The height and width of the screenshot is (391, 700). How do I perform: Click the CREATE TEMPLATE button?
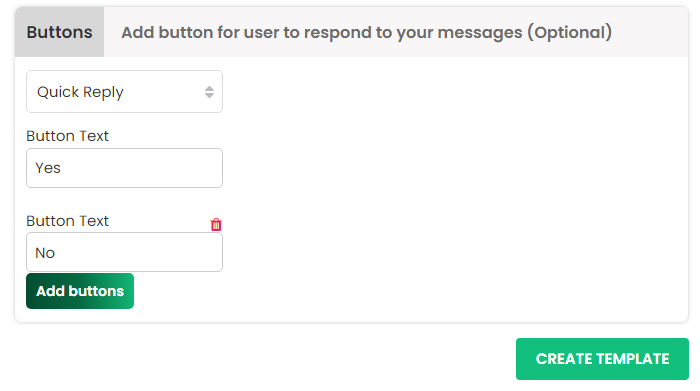tap(602, 359)
